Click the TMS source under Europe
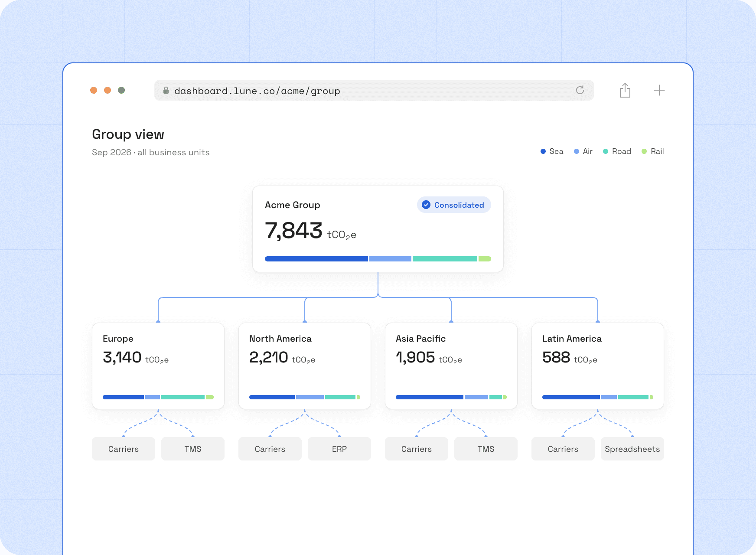Screen dimensions: 756x555 point(193,449)
